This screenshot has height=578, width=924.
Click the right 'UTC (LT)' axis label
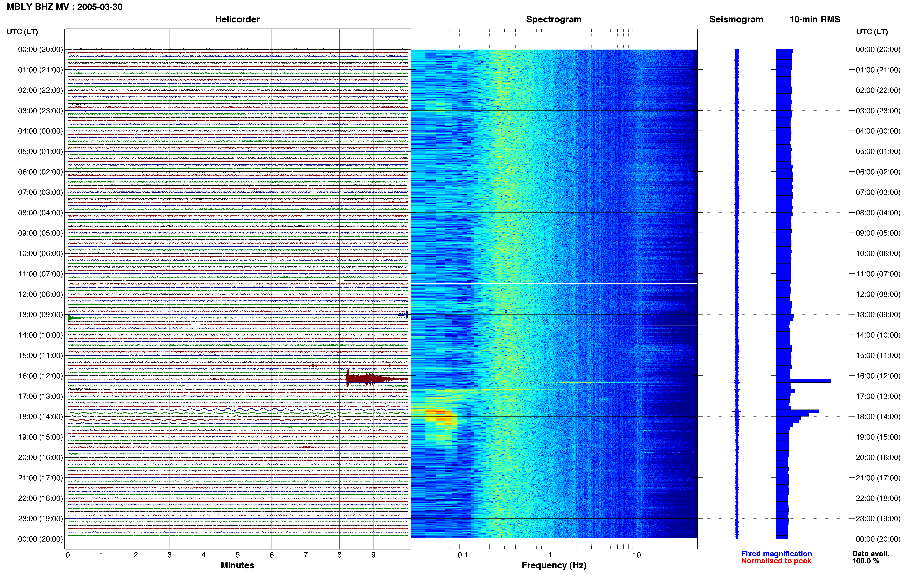[872, 32]
